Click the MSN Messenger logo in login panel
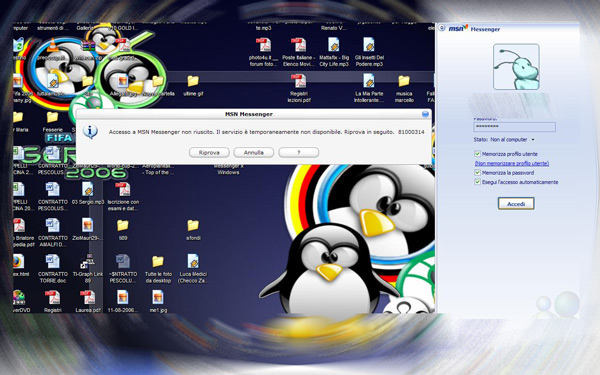This screenshot has height=375, width=600. [458, 28]
